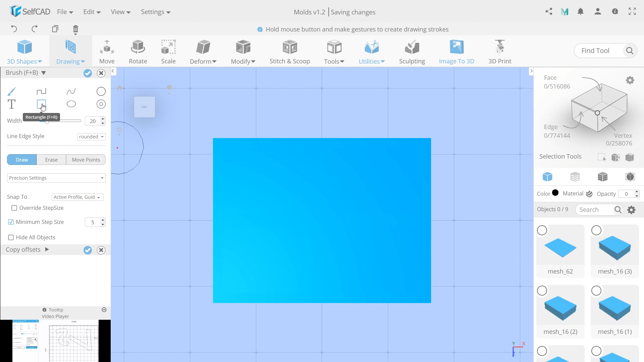Select the Text drawing tool
Screen dimensions: 644x362
point(11,104)
